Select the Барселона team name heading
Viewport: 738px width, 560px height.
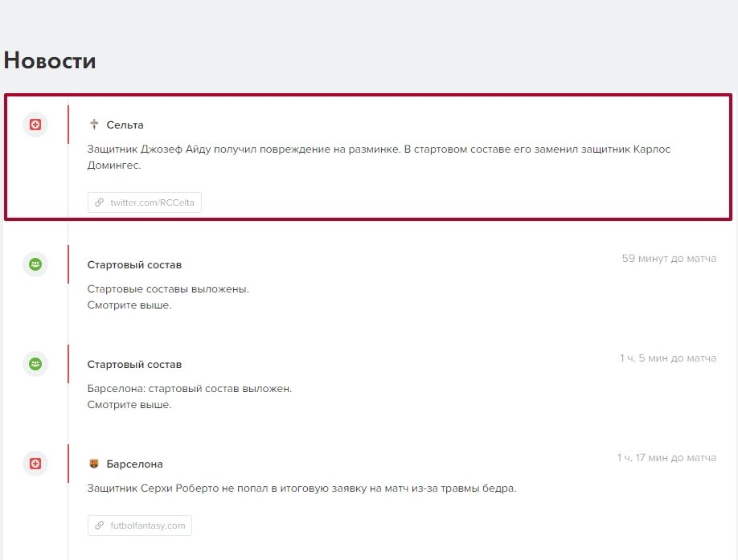134,464
